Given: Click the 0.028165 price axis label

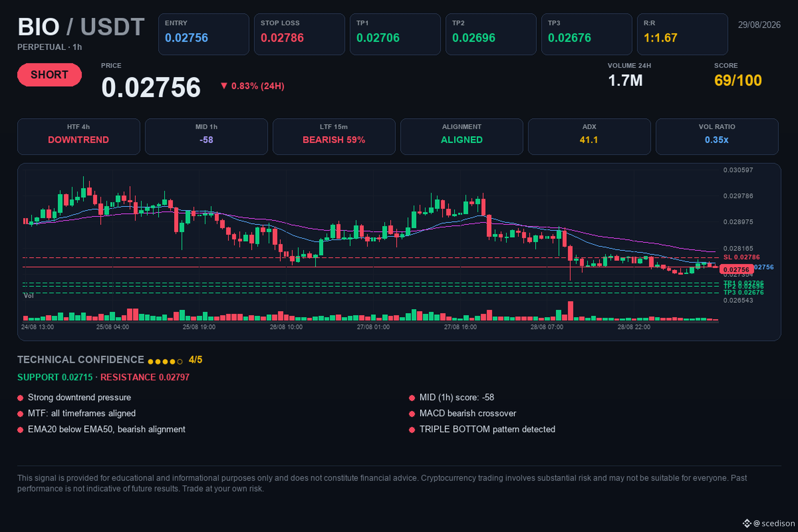Looking at the screenshot, I should point(738,248).
